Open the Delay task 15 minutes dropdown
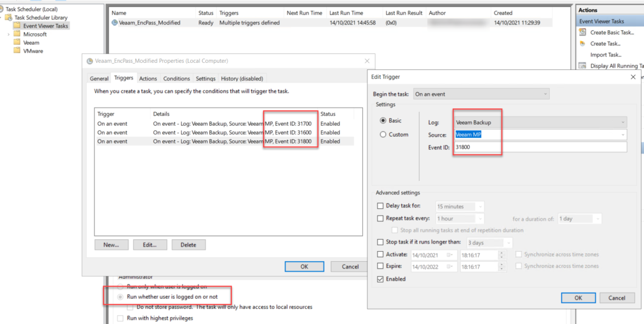Screen dimensions: 644x324 460,206
